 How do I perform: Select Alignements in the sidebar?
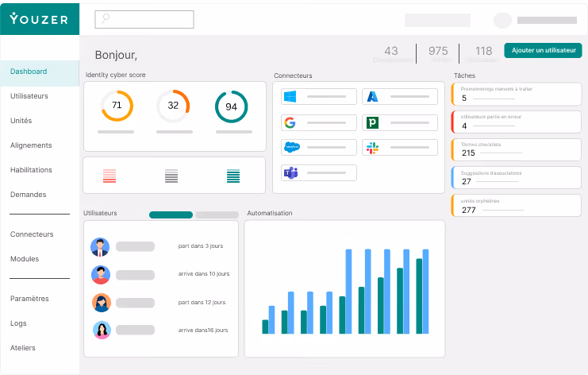click(31, 145)
